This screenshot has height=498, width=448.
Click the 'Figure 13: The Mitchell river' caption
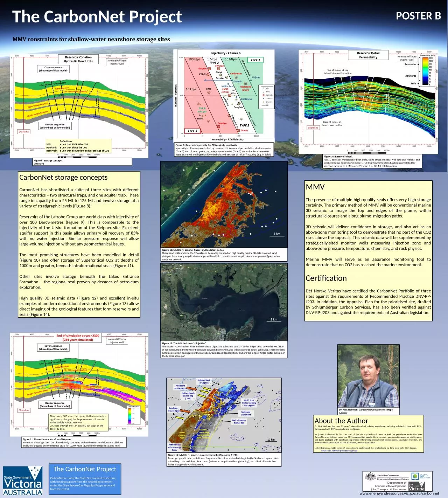(224, 350)
